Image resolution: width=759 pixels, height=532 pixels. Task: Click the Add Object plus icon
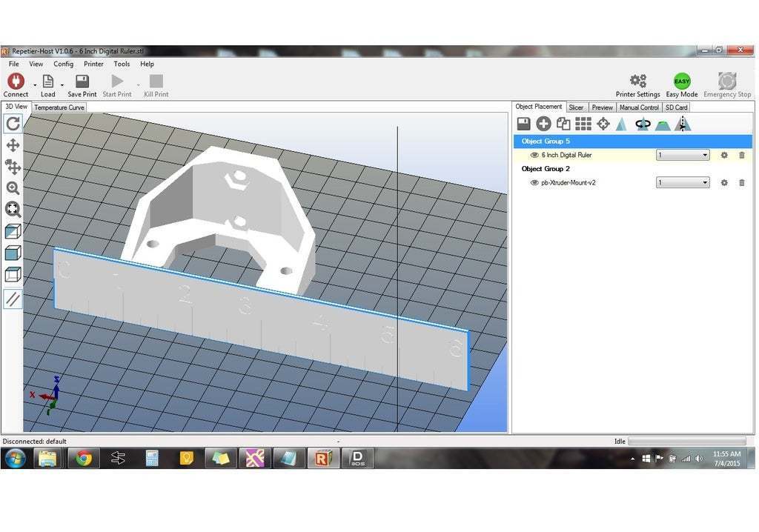543,124
